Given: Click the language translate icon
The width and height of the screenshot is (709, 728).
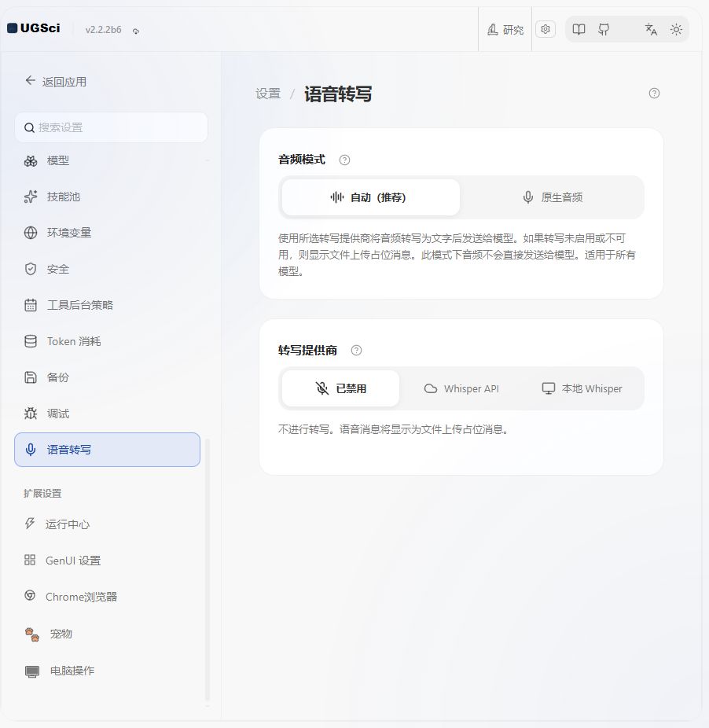Looking at the screenshot, I should pyautogui.click(x=651, y=30).
